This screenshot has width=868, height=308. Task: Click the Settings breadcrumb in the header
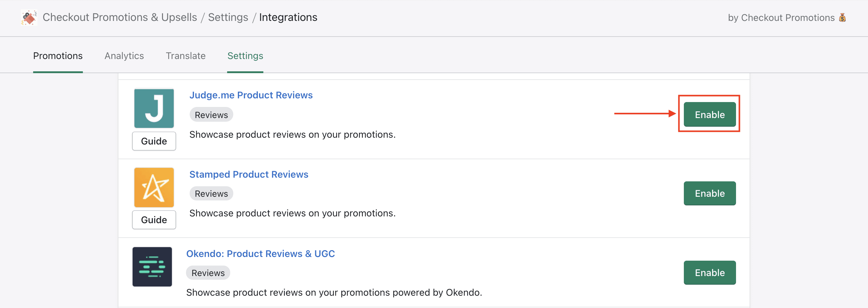(228, 17)
